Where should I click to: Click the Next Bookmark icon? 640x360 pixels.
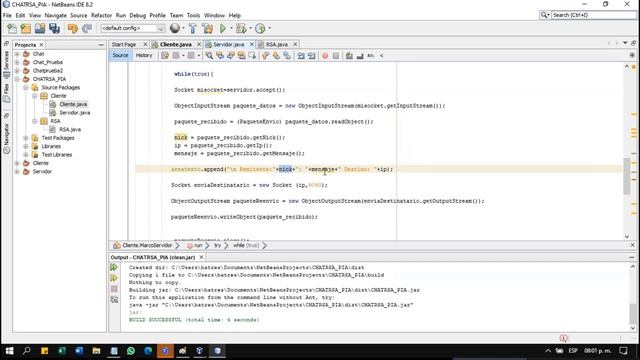pos(276,56)
